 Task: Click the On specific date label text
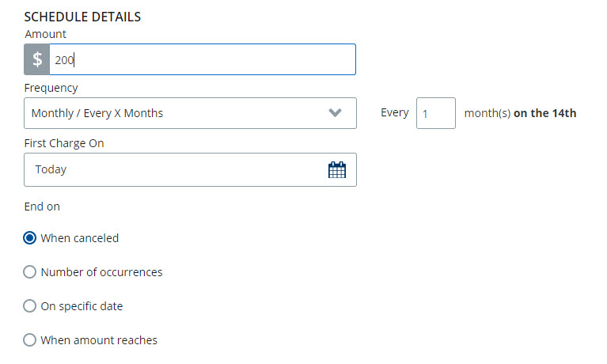(82, 305)
